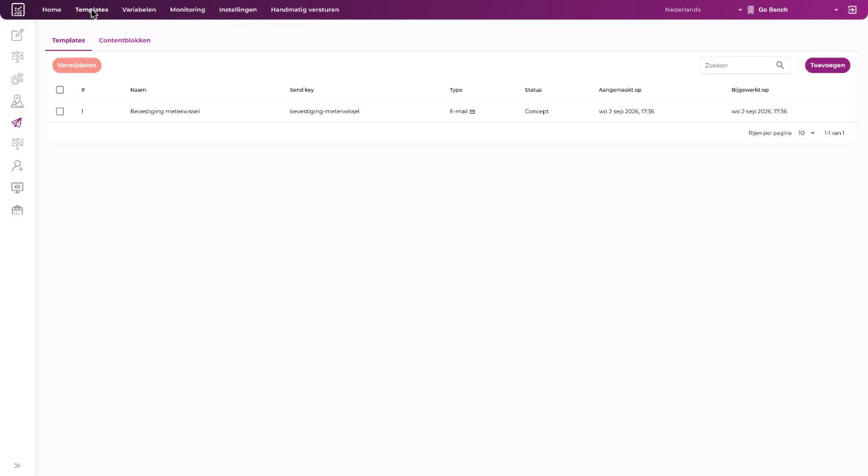The width and height of the screenshot is (868, 476).
Task: Click the magnifier icon in the search box
Action: (780, 66)
